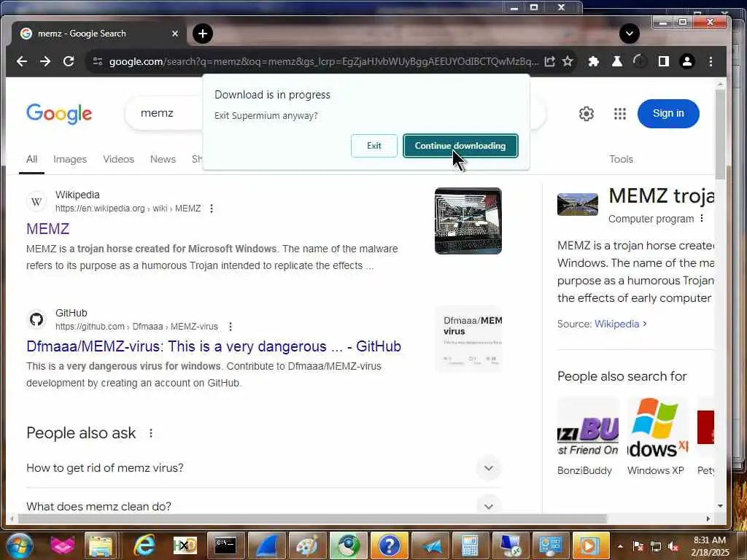Click Exit in the download dialog
747x560 pixels.
[x=374, y=146]
